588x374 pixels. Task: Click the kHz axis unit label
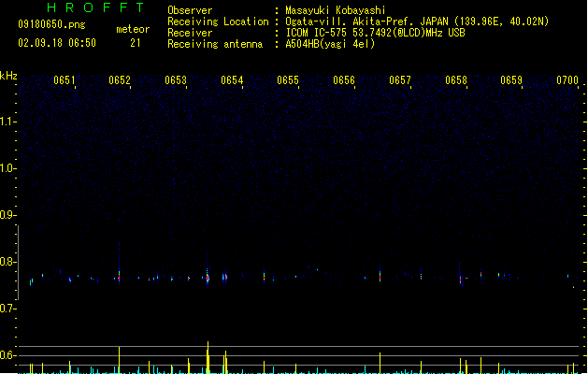(x=8, y=76)
